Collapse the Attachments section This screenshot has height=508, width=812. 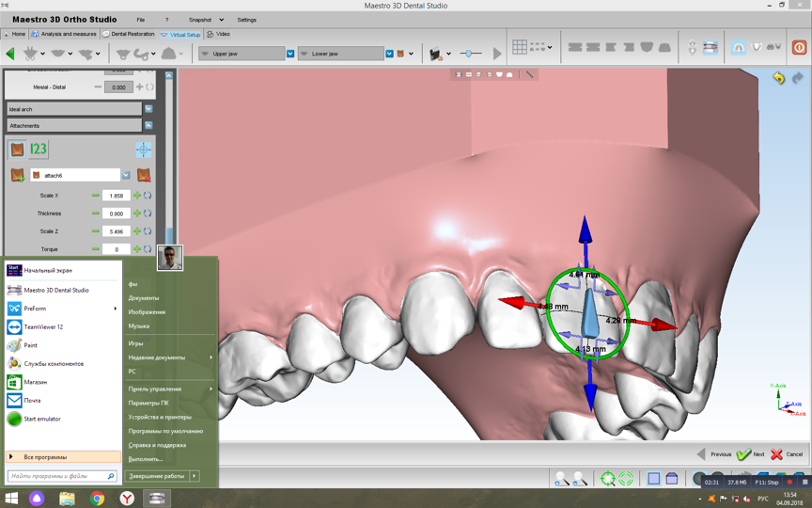(x=148, y=125)
